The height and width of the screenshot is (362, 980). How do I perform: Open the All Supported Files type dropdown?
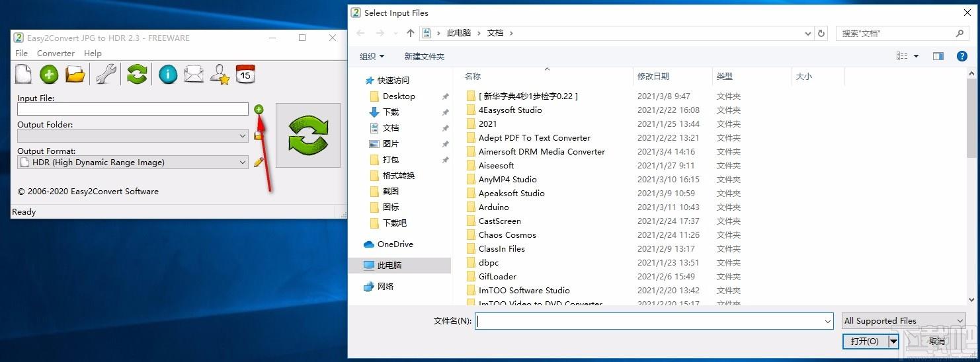coord(904,321)
